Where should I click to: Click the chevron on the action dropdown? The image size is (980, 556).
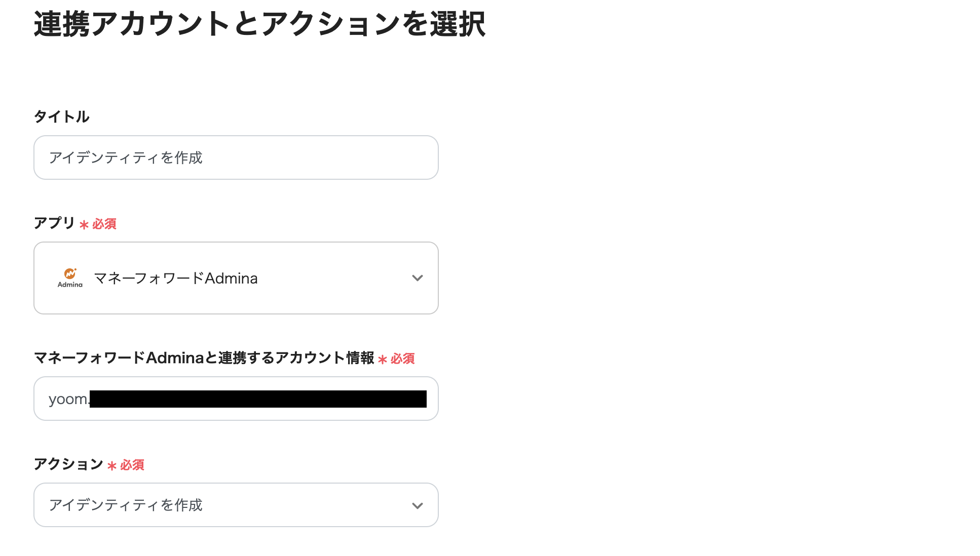pos(417,505)
